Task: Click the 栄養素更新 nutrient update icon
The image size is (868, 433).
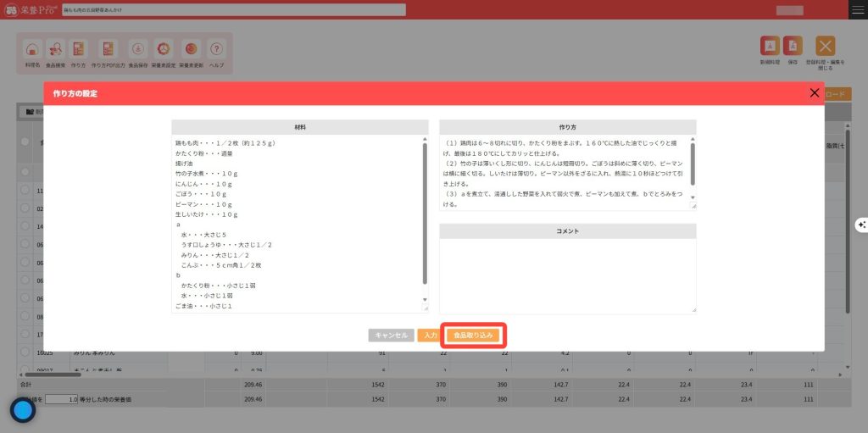Action: coord(192,53)
